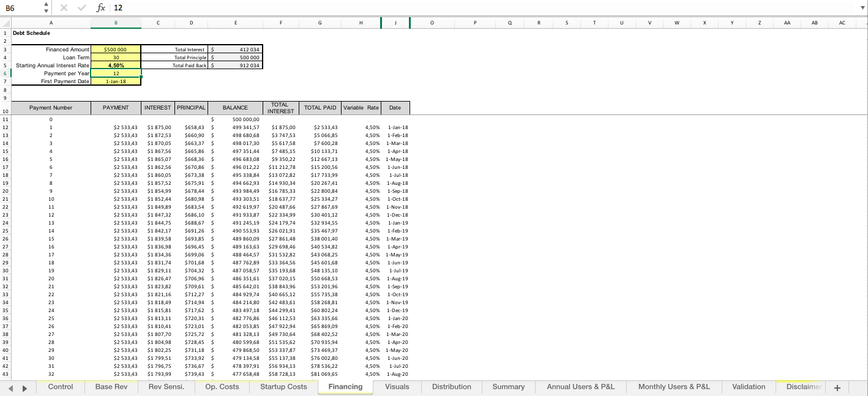Select total paid cell $30 401,12
The height and width of the screenshot is (396, 868).
tap(320, 215)
